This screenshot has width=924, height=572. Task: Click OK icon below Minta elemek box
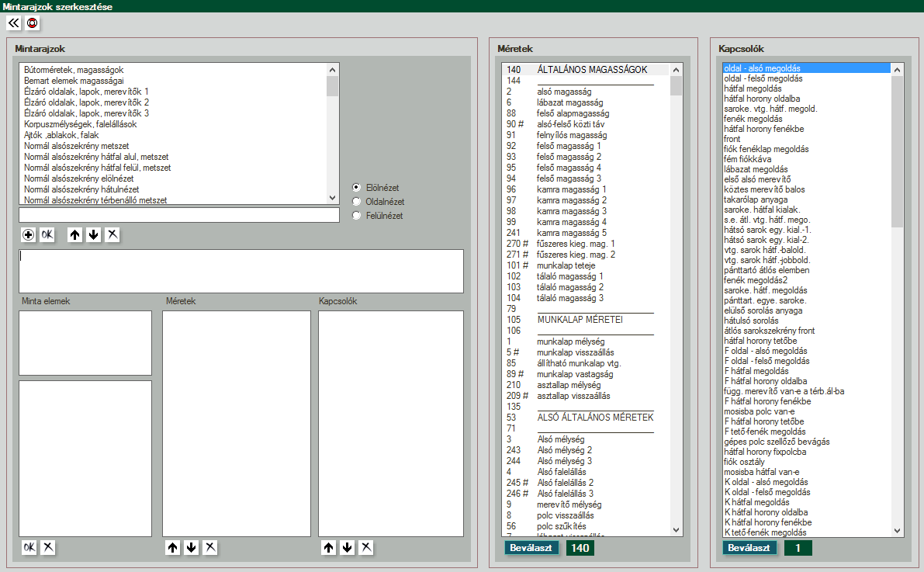29,547
